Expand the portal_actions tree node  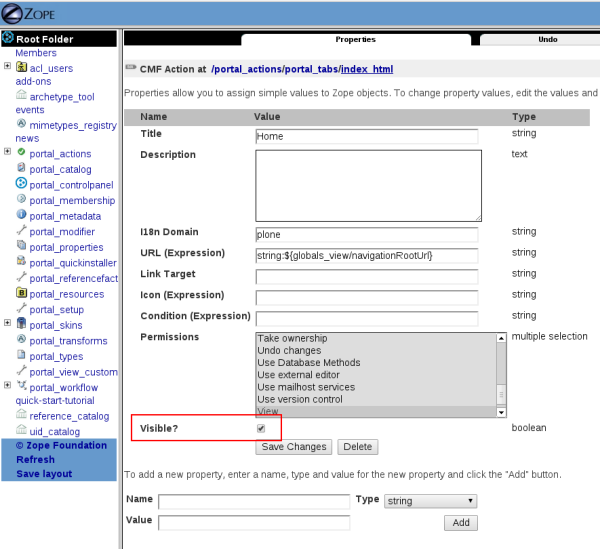(8, 152)
